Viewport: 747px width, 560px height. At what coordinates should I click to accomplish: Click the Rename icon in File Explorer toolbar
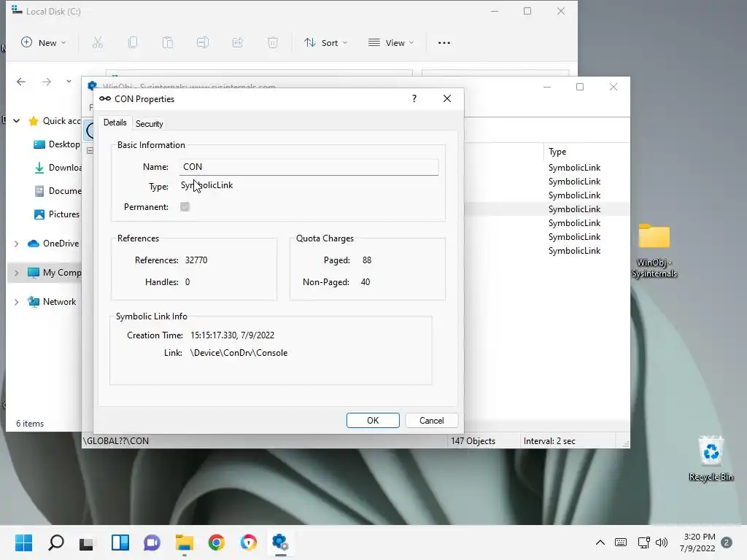(203, 43)
